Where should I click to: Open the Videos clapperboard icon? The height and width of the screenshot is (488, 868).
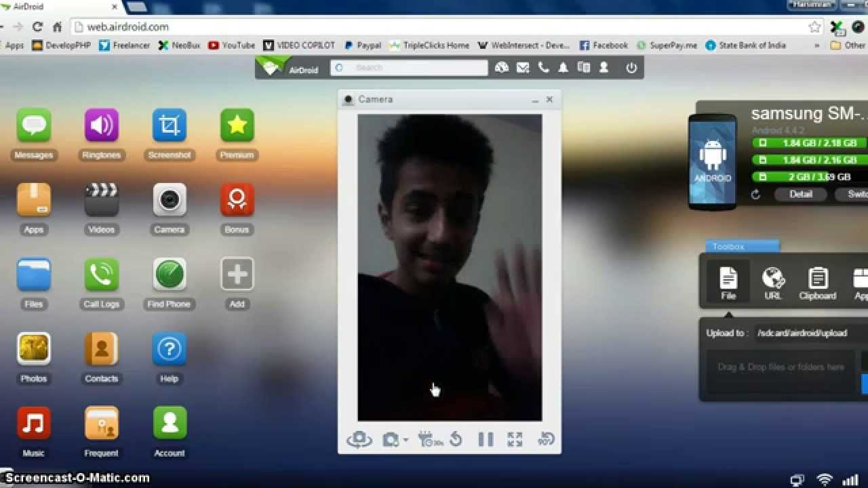point(102,200)
